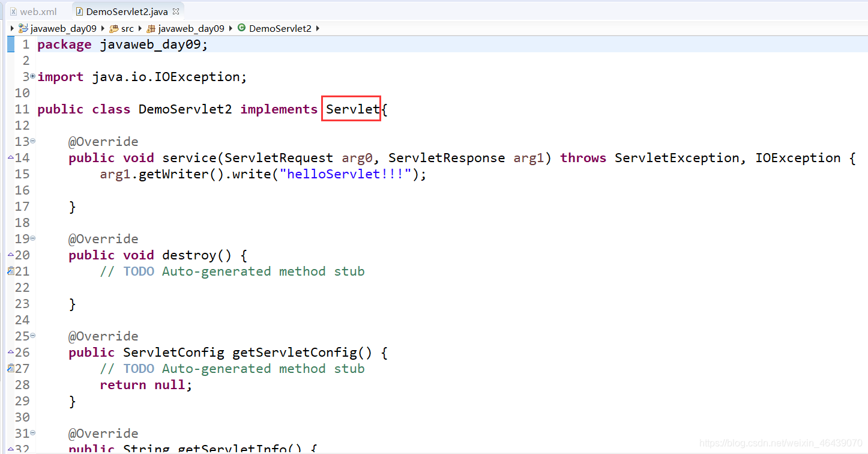Click the override marker at line 20
Viewport: 868px width, 454px height.
11,255
